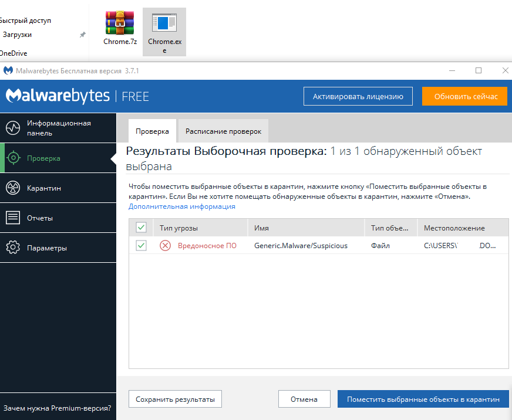This screenshot has height=420, width=512.
Task: Open Карантин section in the sidebar
Action: coord(58,188)
